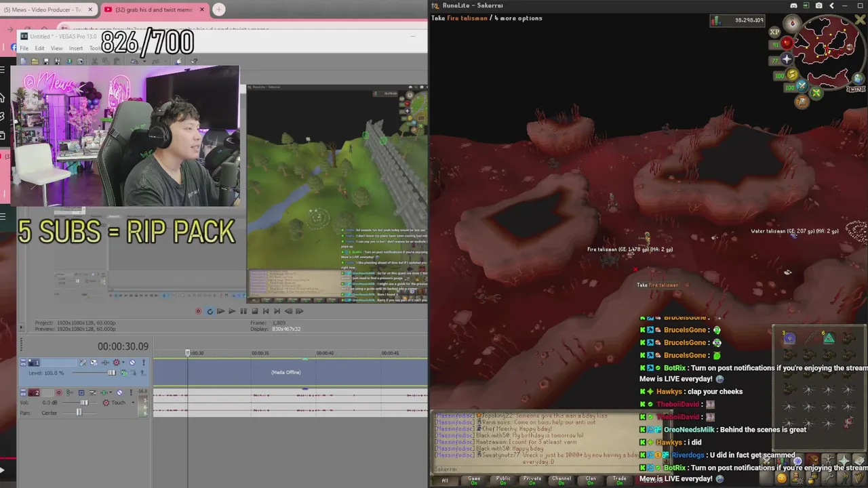The height and width of the screenshot is (488, 868).
Task: Click the Water talisman ground item label
Action: [x=794, y=231]
